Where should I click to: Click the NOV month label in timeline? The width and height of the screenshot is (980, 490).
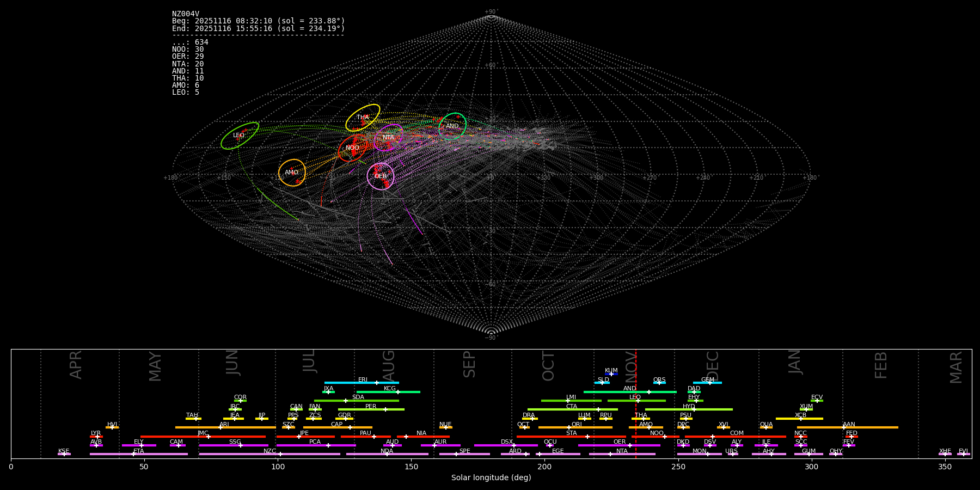[630, 366]
